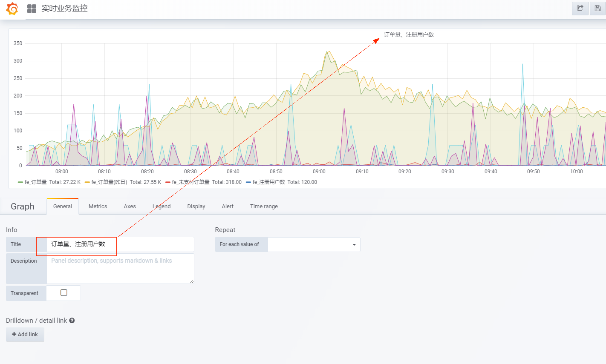
Task: Click the yellow fe_订单量(昨日) legend color icon
Action: click(x=87, y=182)
